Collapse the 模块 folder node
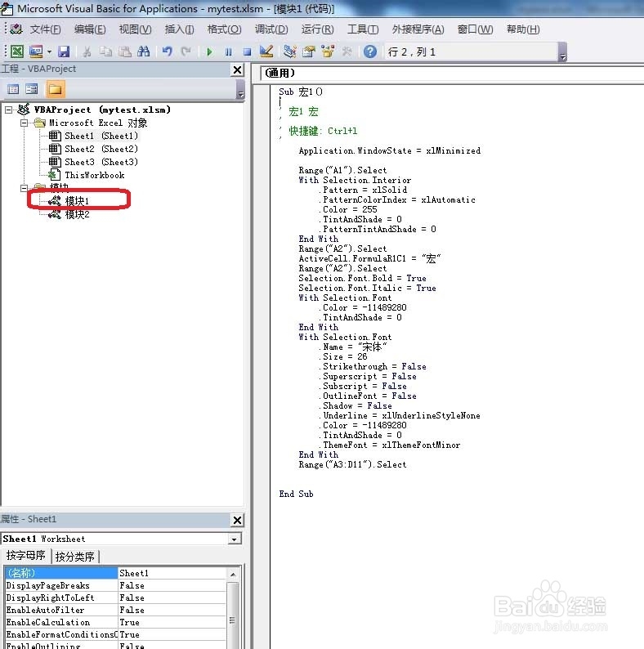644x649 pixels. click(x=24, y=188)
